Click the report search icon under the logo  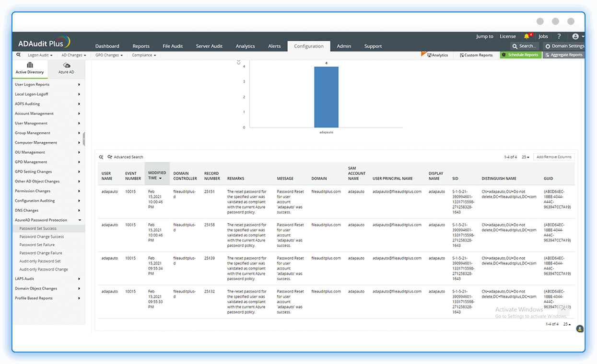[x=19, y=55]
